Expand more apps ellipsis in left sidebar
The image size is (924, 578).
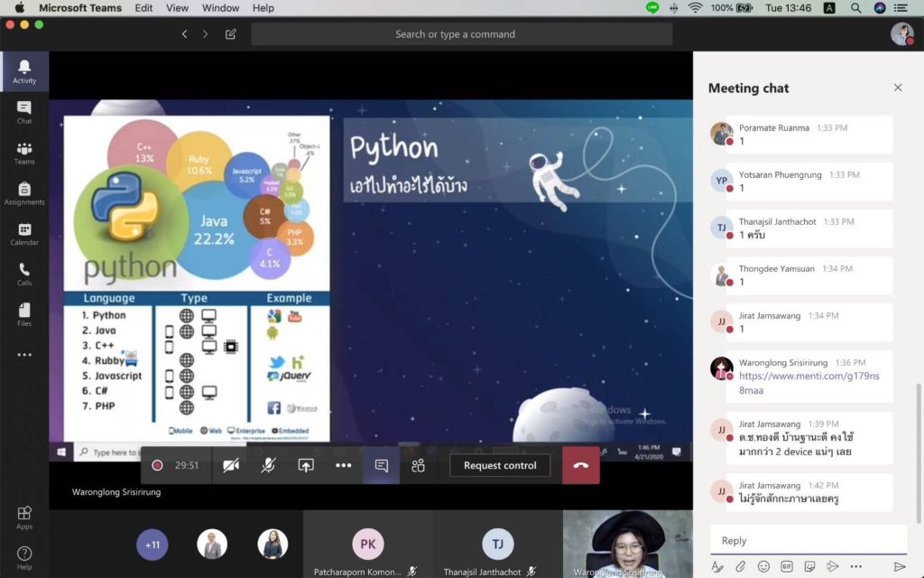(x=24, y=355)
